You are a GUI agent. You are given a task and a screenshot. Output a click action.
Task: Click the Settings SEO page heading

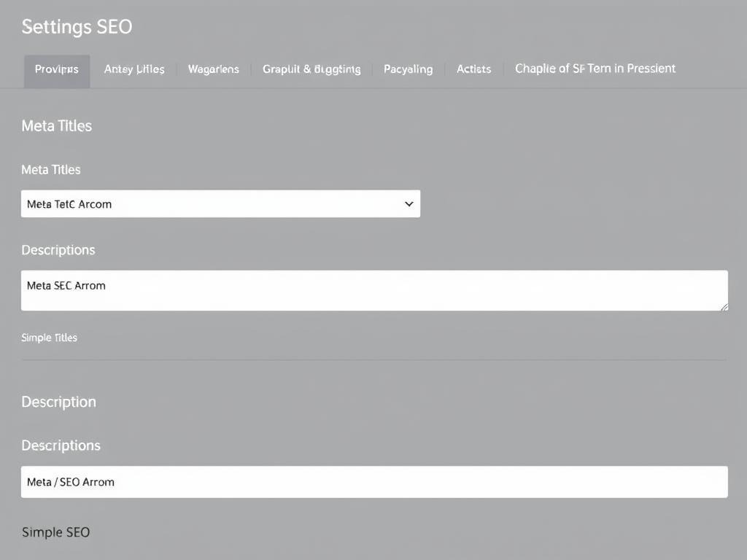click(77, 27)
